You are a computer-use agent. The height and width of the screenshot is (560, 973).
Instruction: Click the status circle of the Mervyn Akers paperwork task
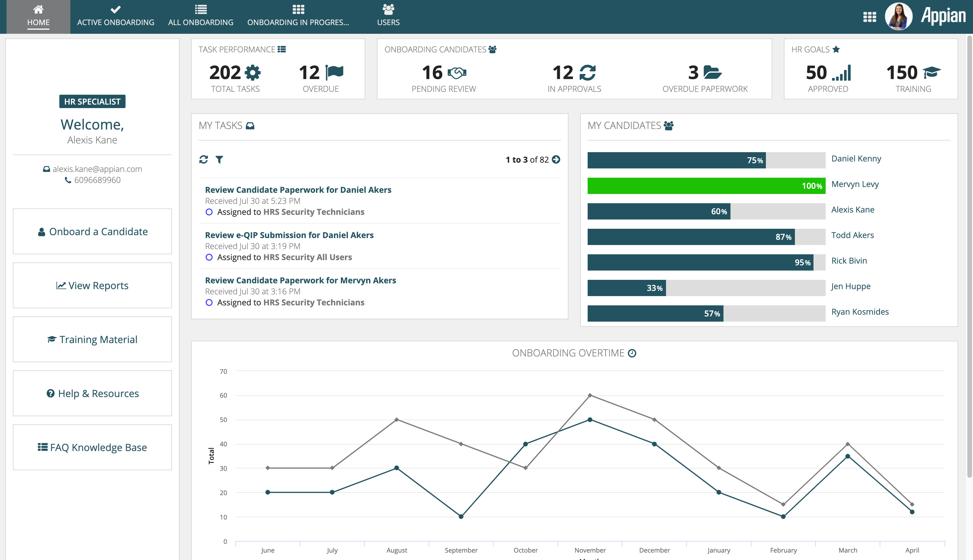tap(209, 303)
